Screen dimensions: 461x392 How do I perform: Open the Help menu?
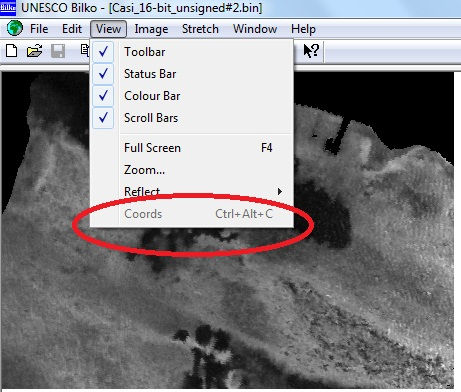coord(303,29)
